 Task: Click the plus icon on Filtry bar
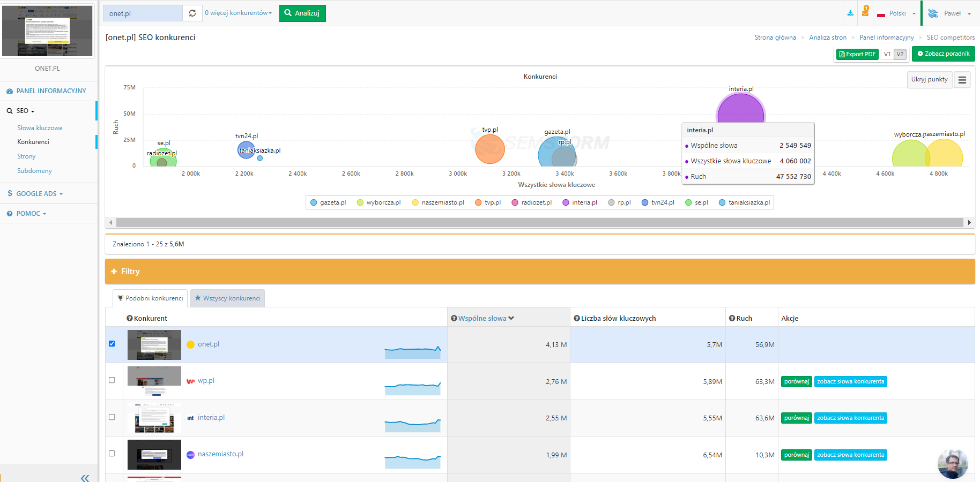(114, 272)
